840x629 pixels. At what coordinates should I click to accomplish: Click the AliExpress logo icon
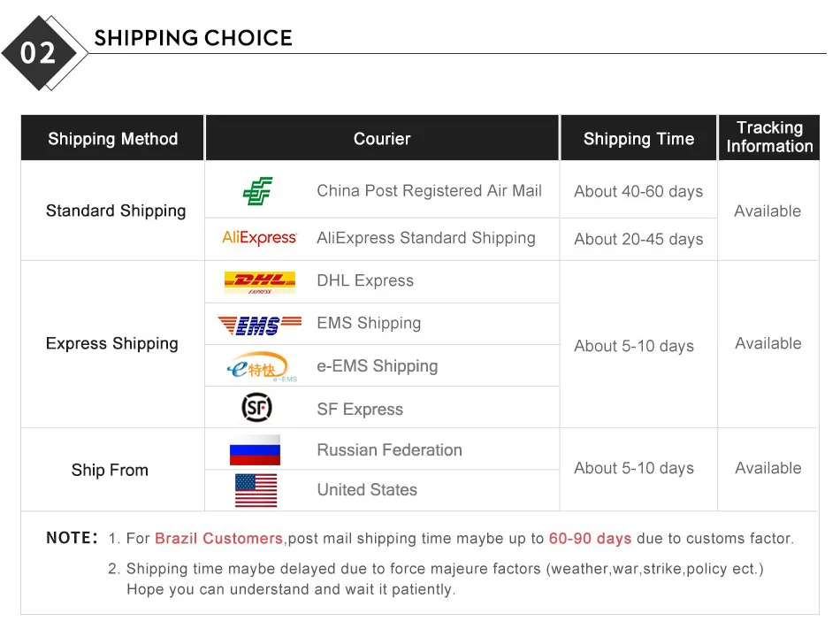click(259, 238)
